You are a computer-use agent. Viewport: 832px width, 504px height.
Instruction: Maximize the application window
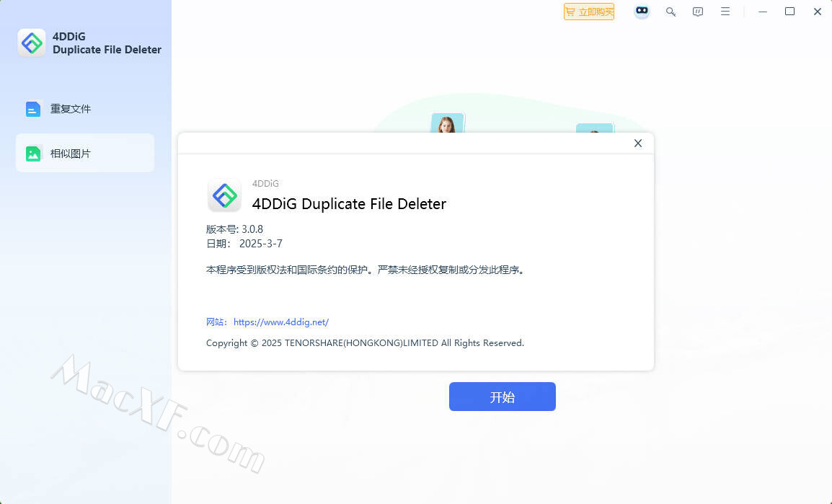[789, 11]
